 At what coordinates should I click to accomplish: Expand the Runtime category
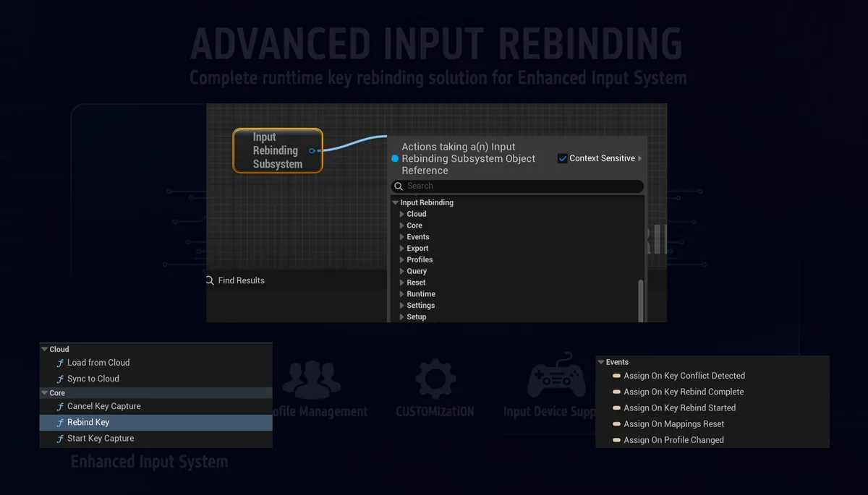click(x=402, y=294)
